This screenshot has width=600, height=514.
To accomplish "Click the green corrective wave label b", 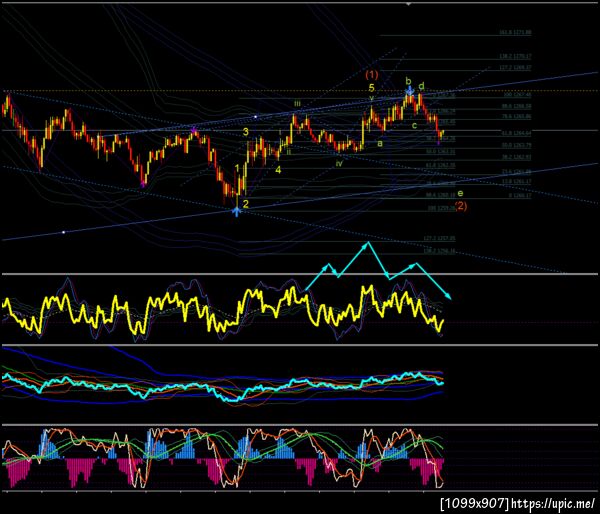I will (408, 81).
